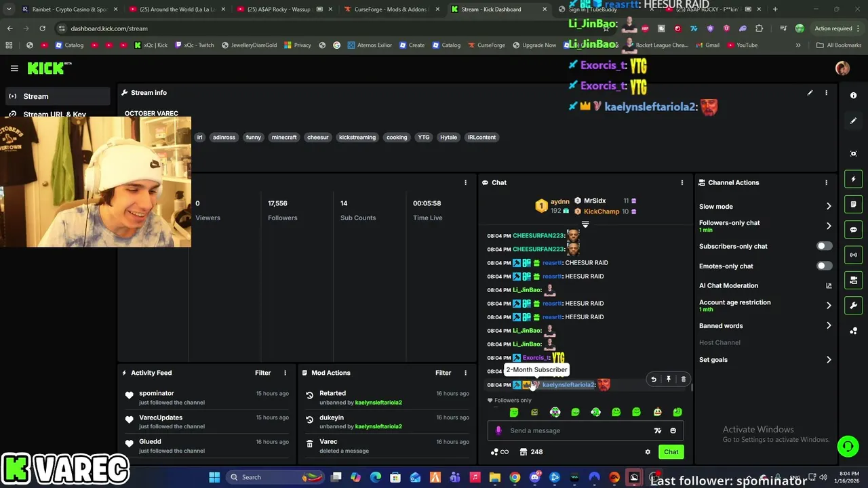Open the Activity Feed Filter dropdown
The width and height of the screenshot is (868, 488).
coord(262,373)
